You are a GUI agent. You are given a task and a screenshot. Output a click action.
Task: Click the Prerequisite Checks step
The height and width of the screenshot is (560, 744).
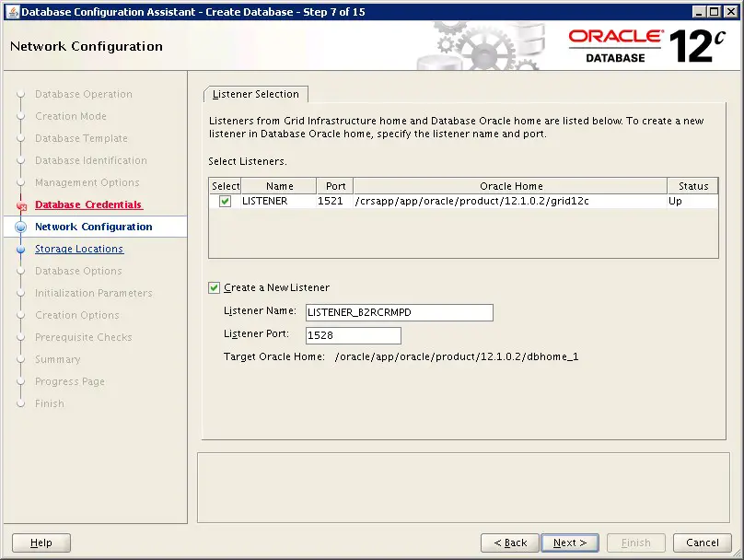coord(84,337)
